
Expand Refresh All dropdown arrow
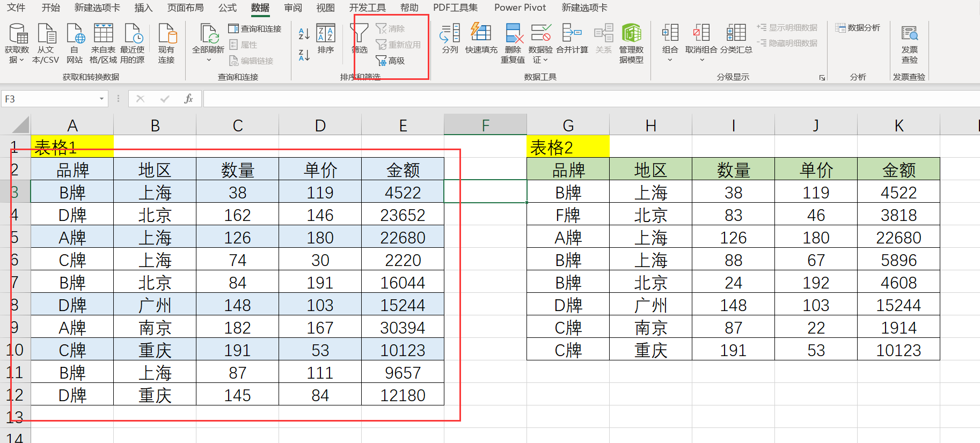point(208,60)
